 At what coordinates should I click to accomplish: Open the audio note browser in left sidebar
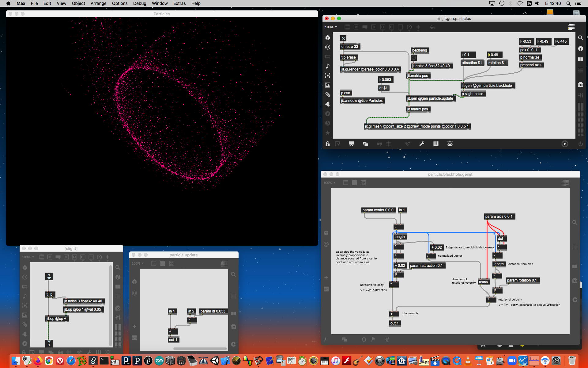point(328,66)
